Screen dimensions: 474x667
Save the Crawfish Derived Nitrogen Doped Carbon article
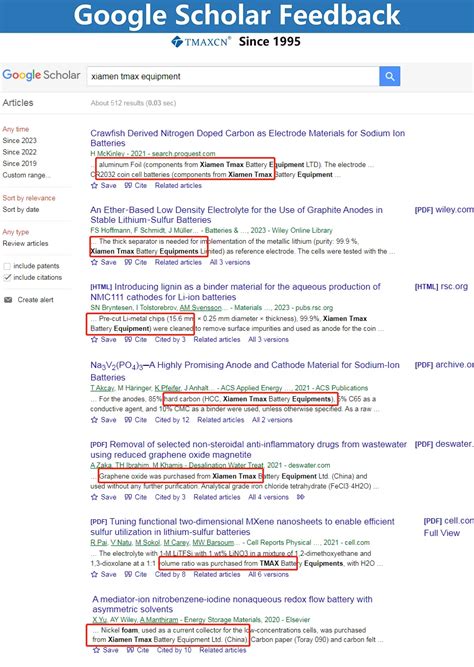103,185
